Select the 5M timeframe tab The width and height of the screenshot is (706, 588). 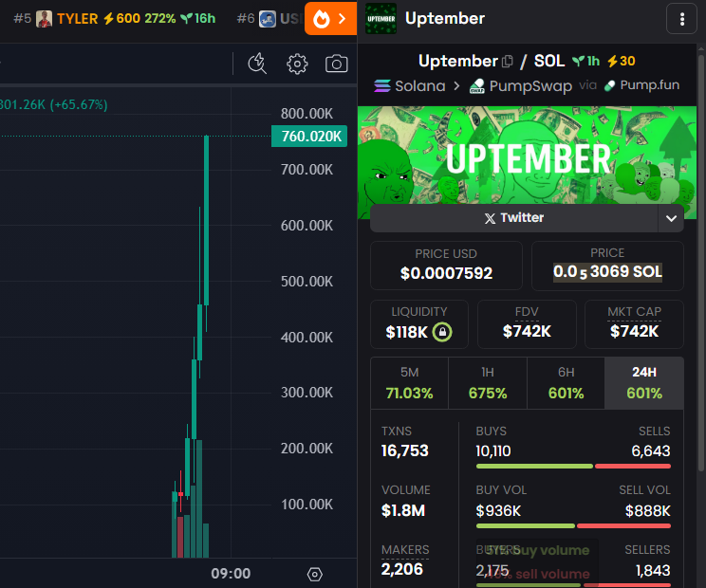(x=409, y=383)
